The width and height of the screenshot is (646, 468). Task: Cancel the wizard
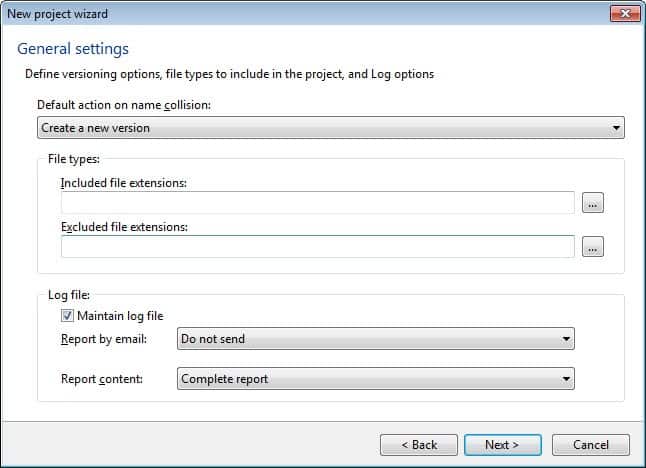pos(591,444)
